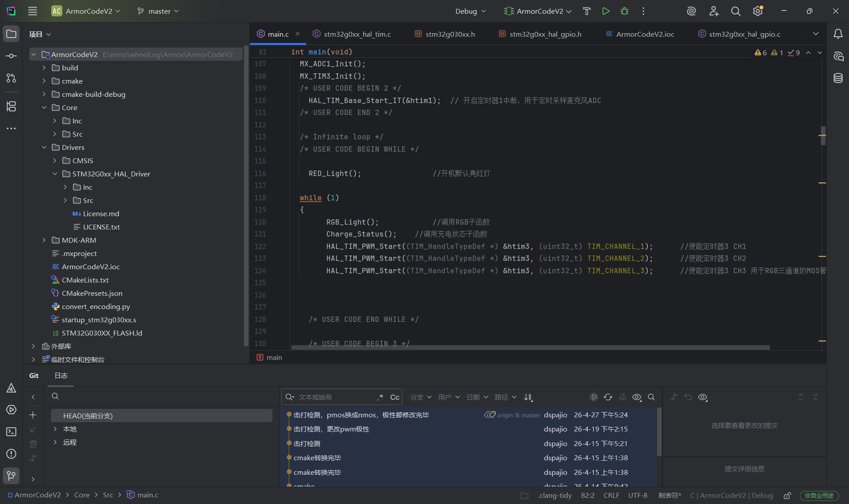Open CMake tool window triangle icon
Viewport: 849px width, 504px height.
pyautogui.click(x=11, y=388)
